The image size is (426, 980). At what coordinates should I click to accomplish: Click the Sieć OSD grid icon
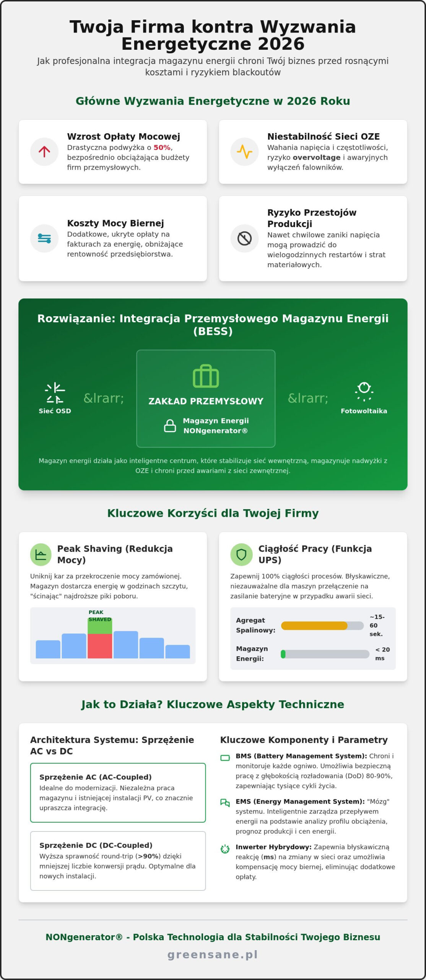tap(55, 393)
